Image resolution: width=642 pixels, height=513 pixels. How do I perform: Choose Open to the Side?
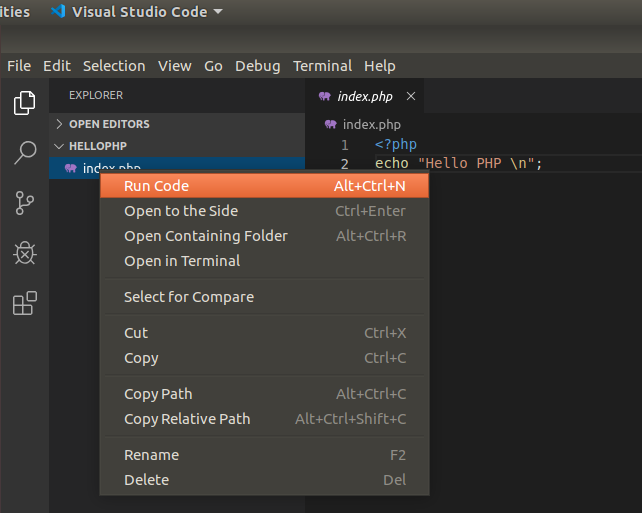(x=264, y=211)
